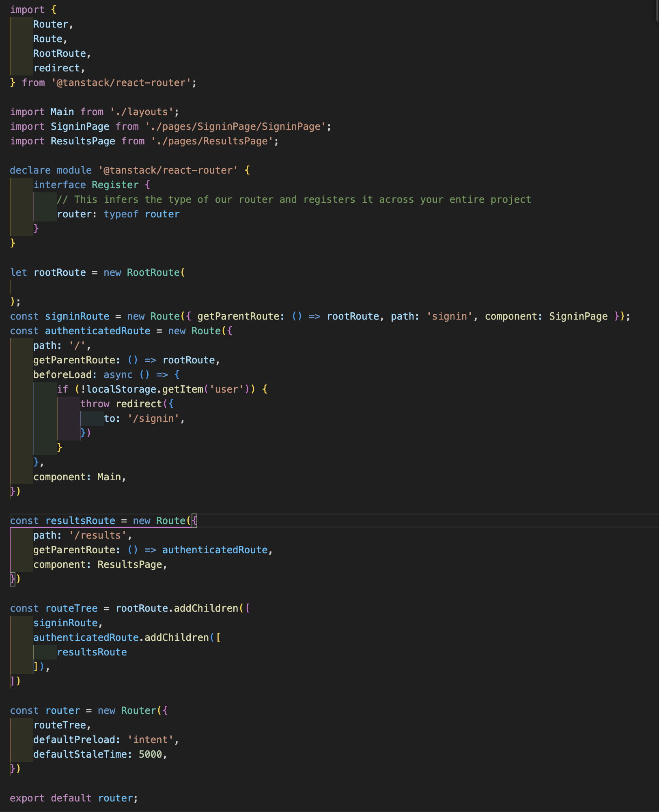The image size is (659, 812).
Task: Click 'routeTree,' inside the Router options
Action: point(62,725)
